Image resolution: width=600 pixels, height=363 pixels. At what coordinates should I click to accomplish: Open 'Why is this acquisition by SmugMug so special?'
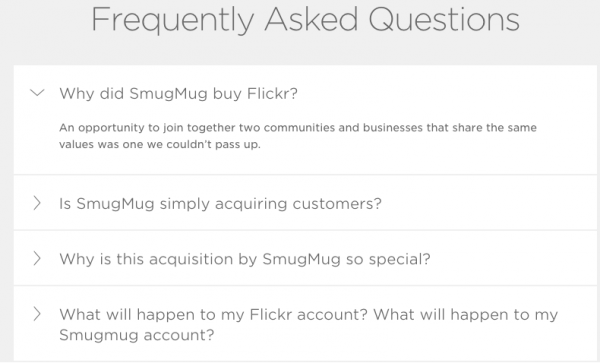[245, 259]
